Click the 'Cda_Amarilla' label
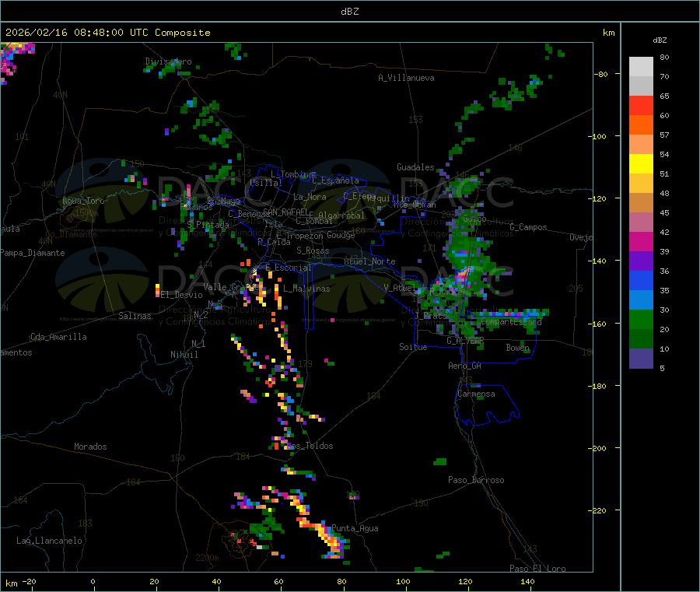This screenshot has height=592, width=700. coord(58,337)
